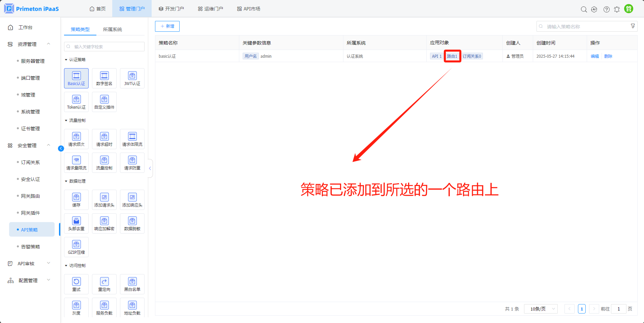Click the 重定向 access control icon
Image resolution: width=644 pixels, height=323 pixels.
pos(104,284)
